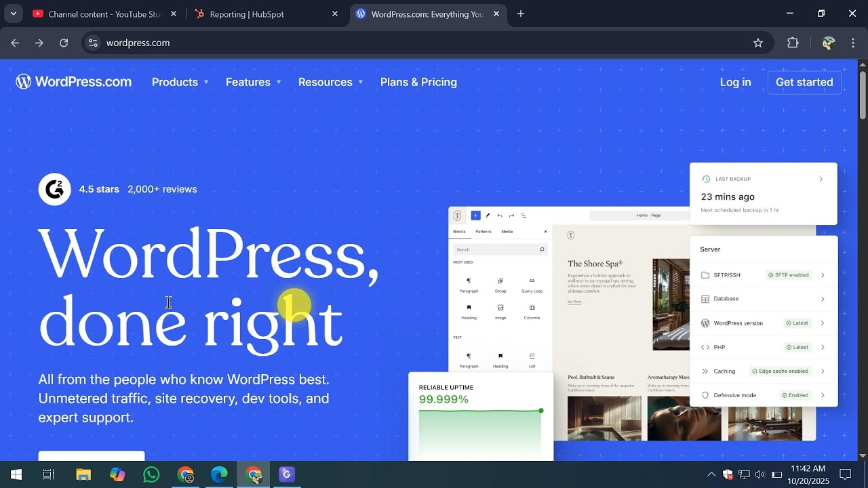Click the undo arrow in editor mockup

[x=500, y=216]
